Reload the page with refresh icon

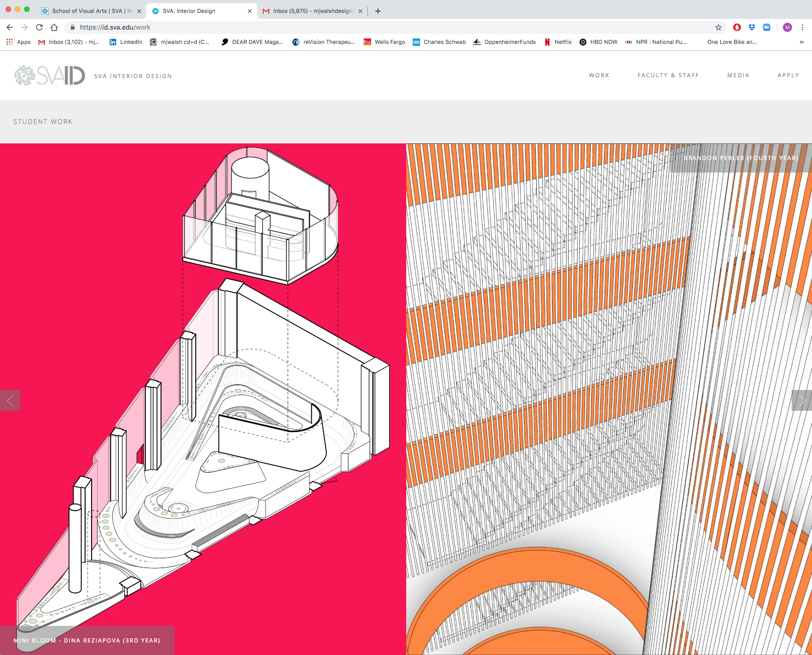click(x=39, y=27)
